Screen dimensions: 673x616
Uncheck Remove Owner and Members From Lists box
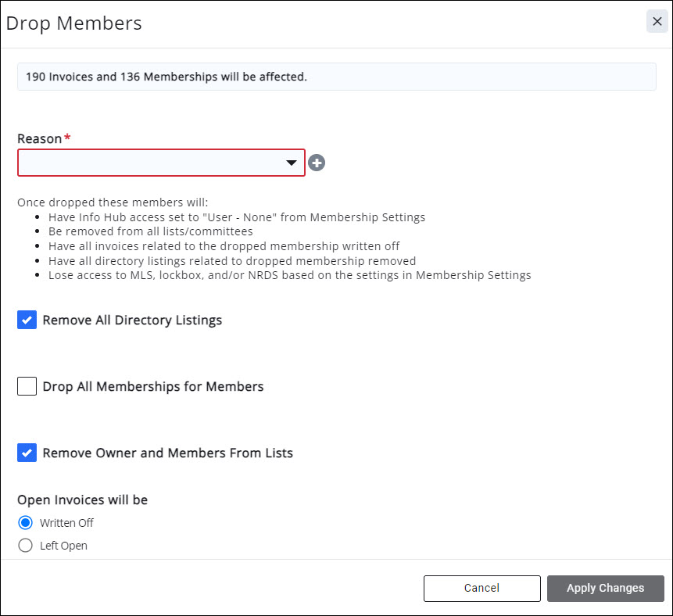click(27, 453)
